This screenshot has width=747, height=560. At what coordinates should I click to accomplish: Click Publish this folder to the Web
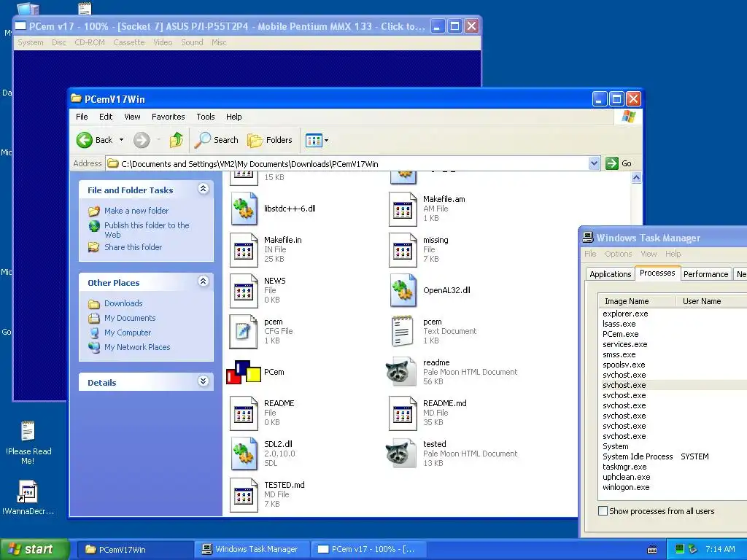coord(147,230)
